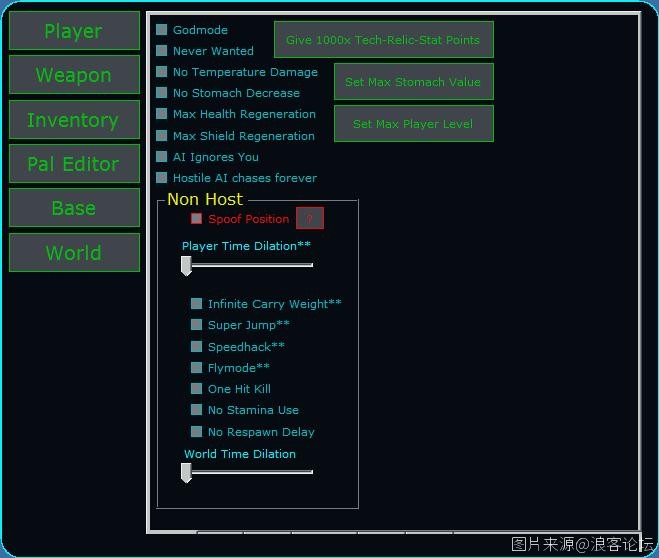The width and height of the screenshot is (659, 558).
Task: Open the World tab
Action: tap(74, 253)
